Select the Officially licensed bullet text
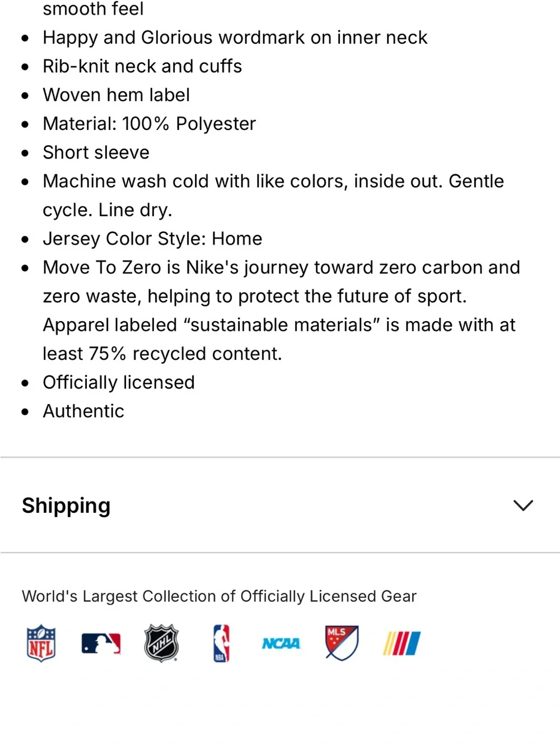 (x=119, y=383)
